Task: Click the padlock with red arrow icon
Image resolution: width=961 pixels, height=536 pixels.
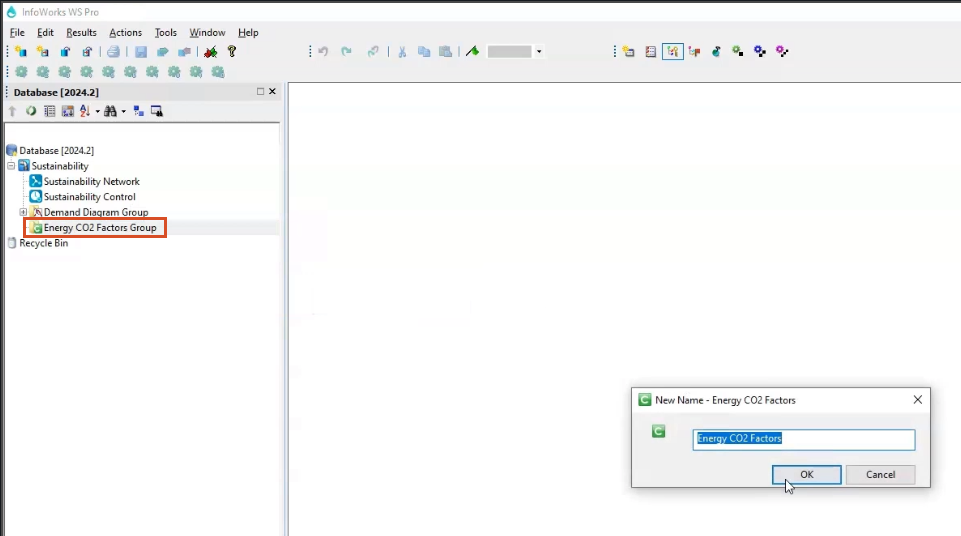Action: 87,52
